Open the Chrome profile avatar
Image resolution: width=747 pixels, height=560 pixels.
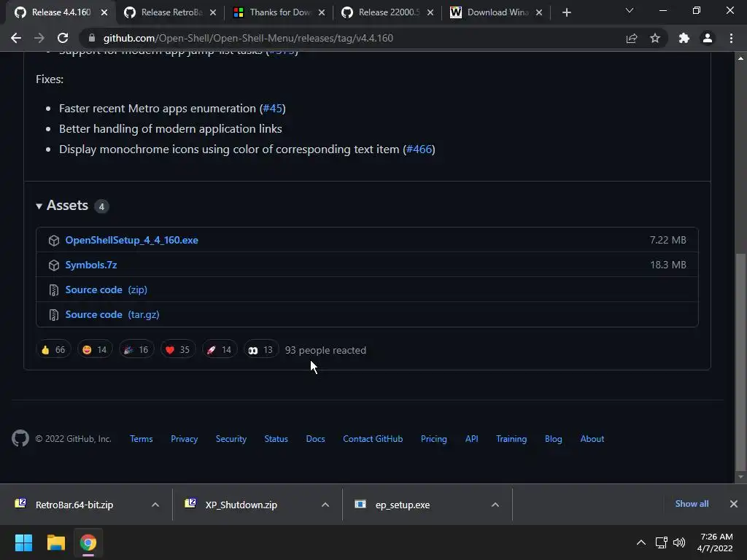(708, 38)
